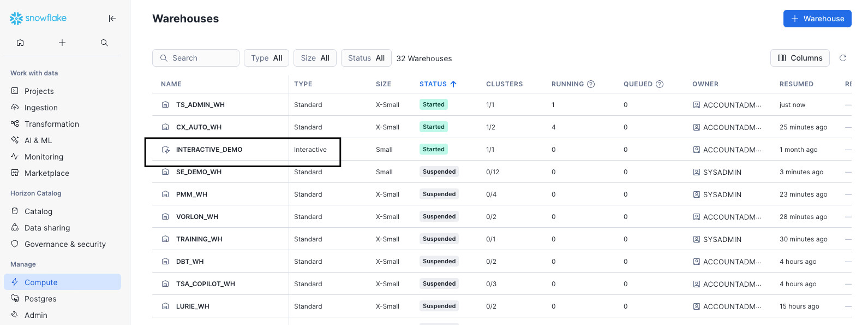Click the warehouse Search field
Image resolution: width=868 pixels, height=325 pixels.
click(x=196, y=58)
